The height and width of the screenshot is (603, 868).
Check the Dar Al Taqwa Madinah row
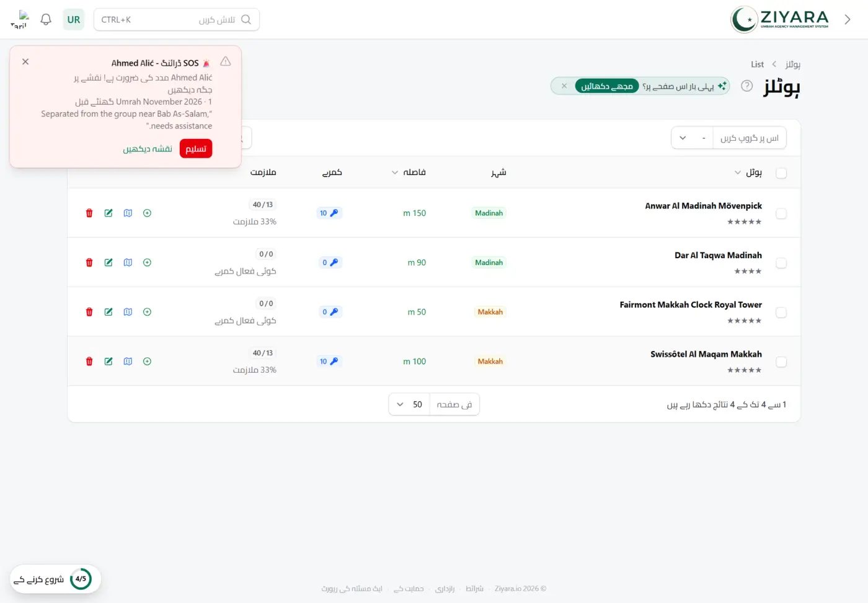[x=781, y=263]
